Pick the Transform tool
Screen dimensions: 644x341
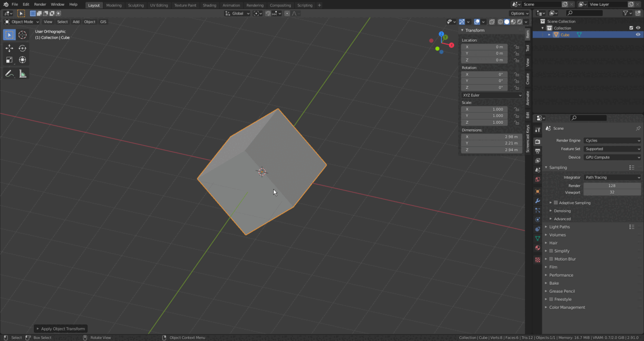pyautogui.click(x=23, y=60)
